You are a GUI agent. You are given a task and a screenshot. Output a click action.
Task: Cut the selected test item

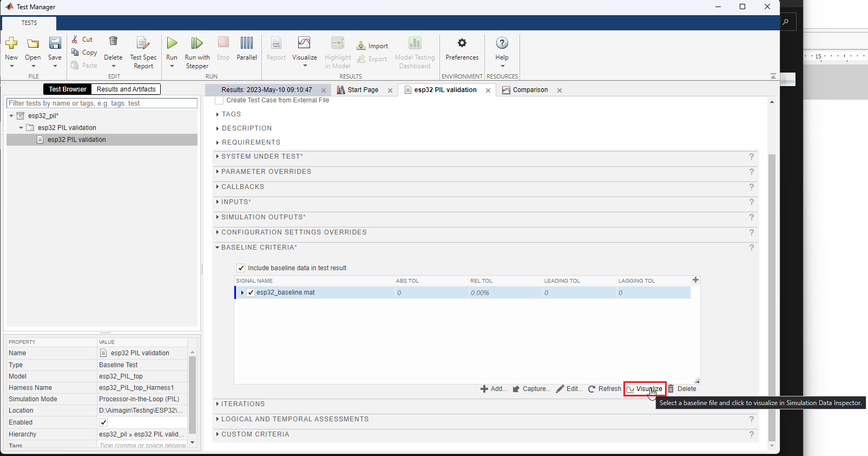(82, 40)
